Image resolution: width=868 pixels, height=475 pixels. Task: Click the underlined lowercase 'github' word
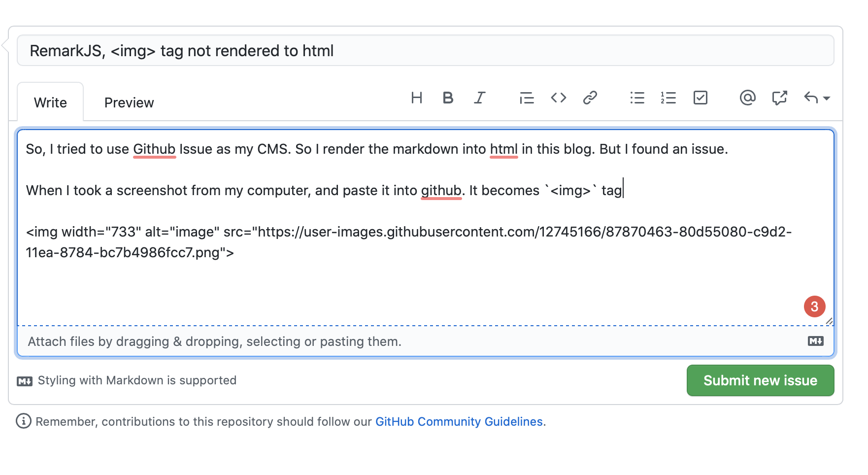point(441,190)
